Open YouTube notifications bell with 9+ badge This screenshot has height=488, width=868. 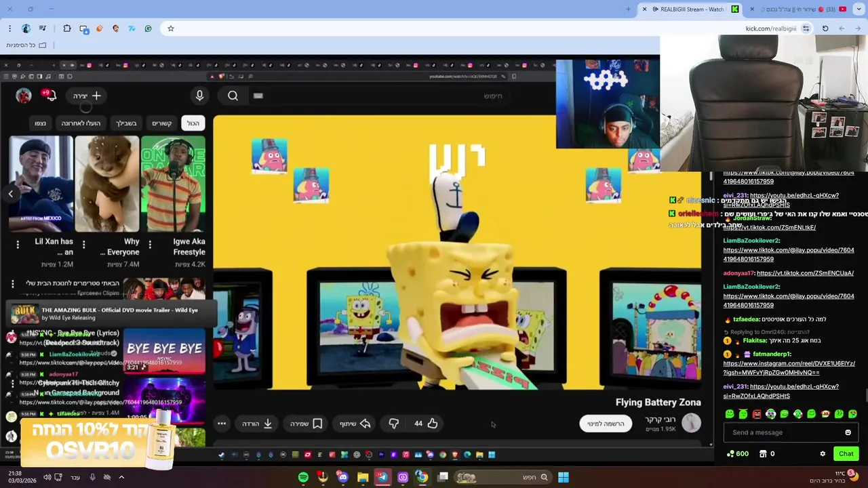[50, 95]
